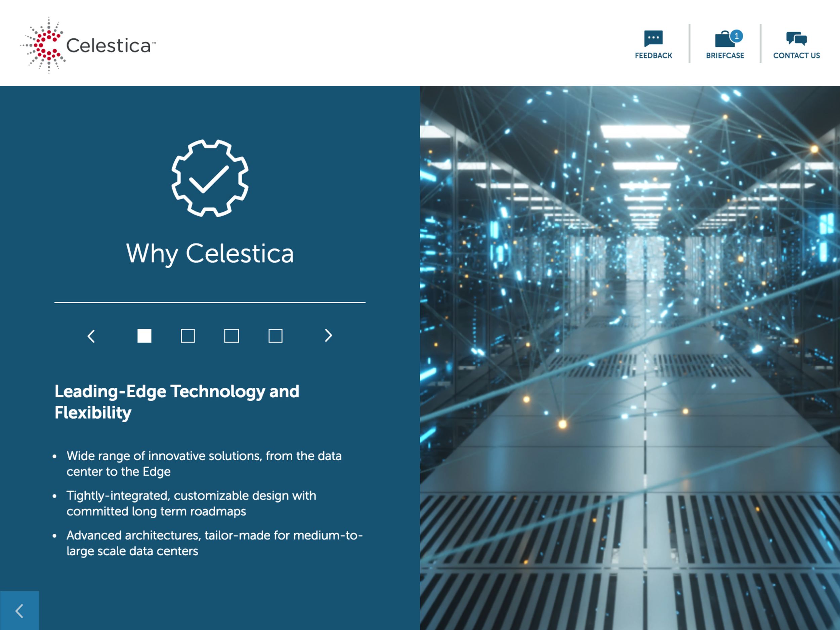This screenshot has height=630, width=840.
Task: Click the FEEDBACK text label
Action: coord(653,55)
